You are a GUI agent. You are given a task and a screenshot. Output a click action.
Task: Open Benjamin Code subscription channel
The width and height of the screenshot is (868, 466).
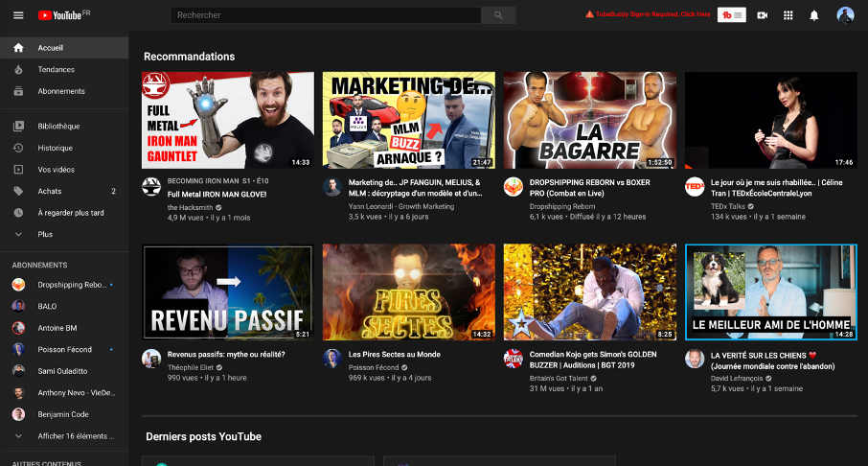(64, 414)
